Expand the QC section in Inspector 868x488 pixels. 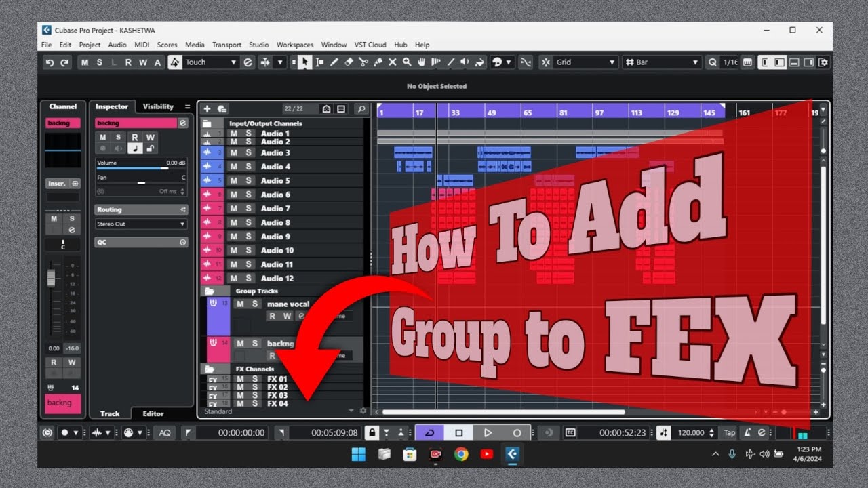141,242
